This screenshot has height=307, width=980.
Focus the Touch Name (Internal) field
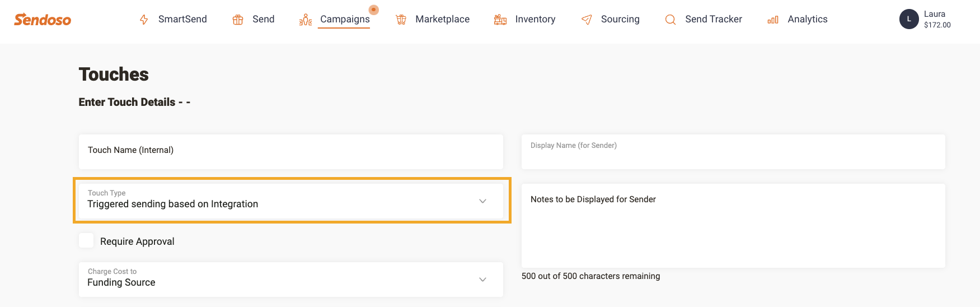pyautogui.click(x=291, y=152)
